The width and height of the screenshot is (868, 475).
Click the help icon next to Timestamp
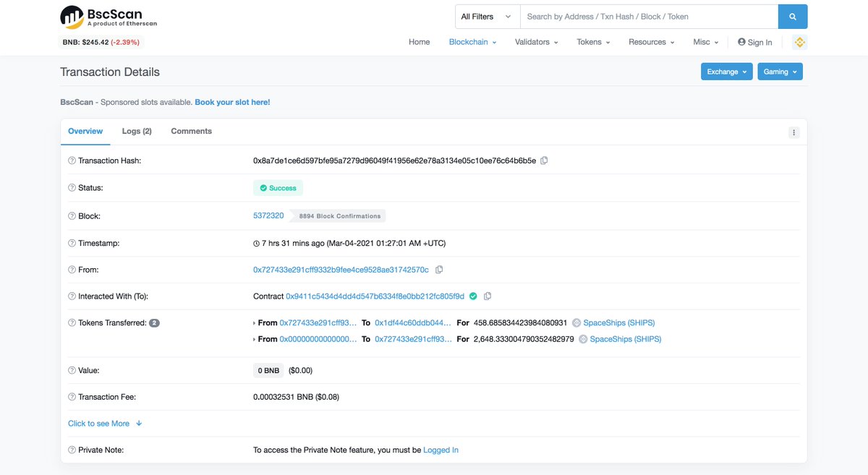[72, 244]
